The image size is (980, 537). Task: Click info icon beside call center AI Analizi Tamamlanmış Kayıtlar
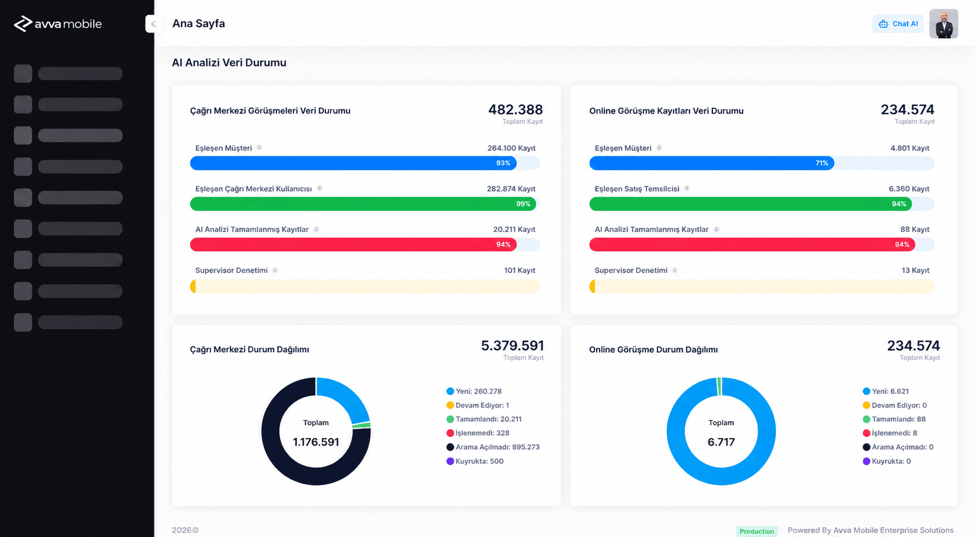[x=316, y=229]
